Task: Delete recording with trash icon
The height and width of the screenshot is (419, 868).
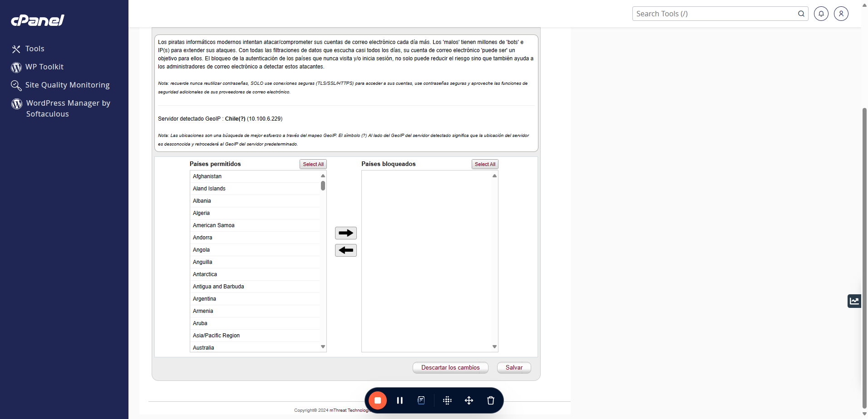Action: click(491, 400)
